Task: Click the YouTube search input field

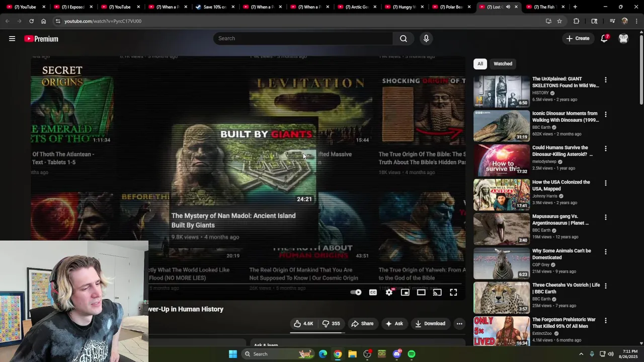Action: [x=303, y=38]
